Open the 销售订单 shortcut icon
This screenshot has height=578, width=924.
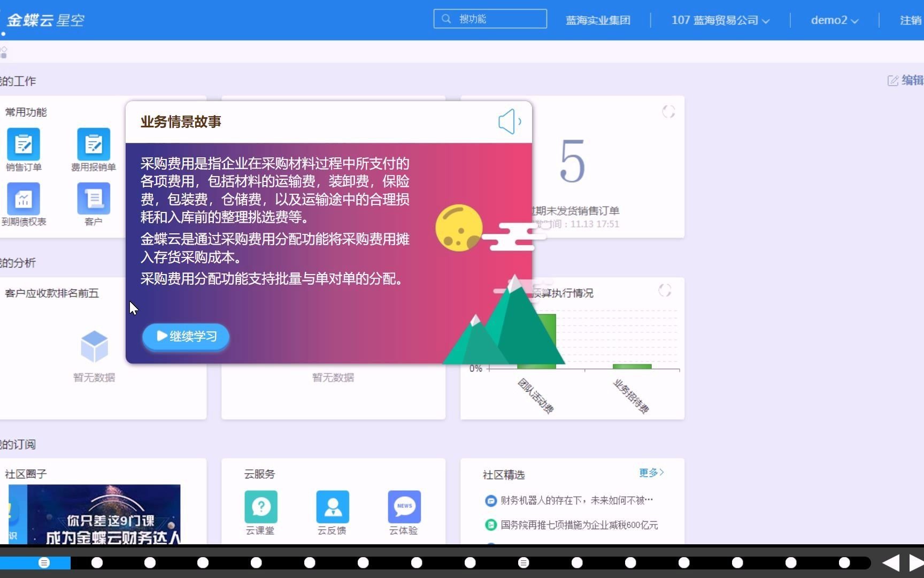pos(24,144)
